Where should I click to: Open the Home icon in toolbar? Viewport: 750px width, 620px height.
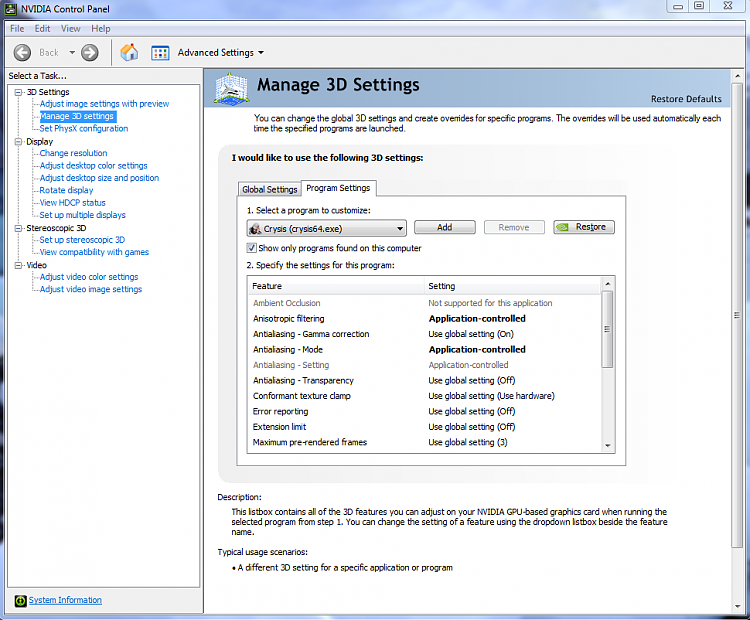[129, 53]
